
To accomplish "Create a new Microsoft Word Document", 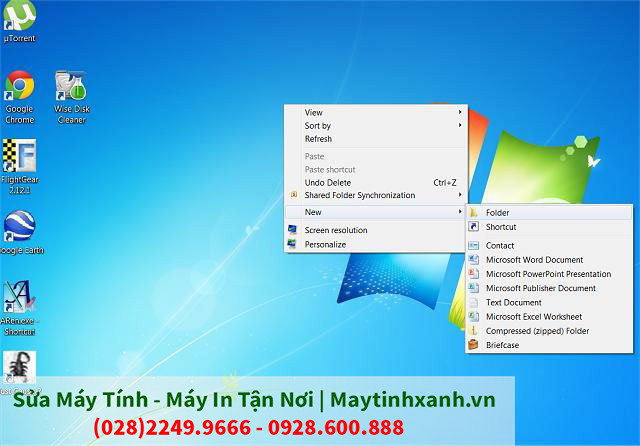I will (549, 260).
